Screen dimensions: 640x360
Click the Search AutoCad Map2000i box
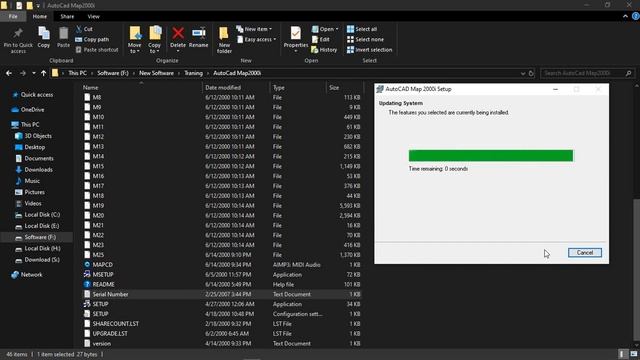coord(587,73)
